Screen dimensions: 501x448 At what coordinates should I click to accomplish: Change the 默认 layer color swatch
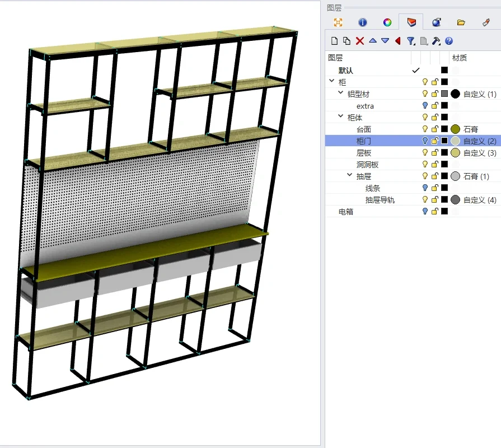pos(444,70)
